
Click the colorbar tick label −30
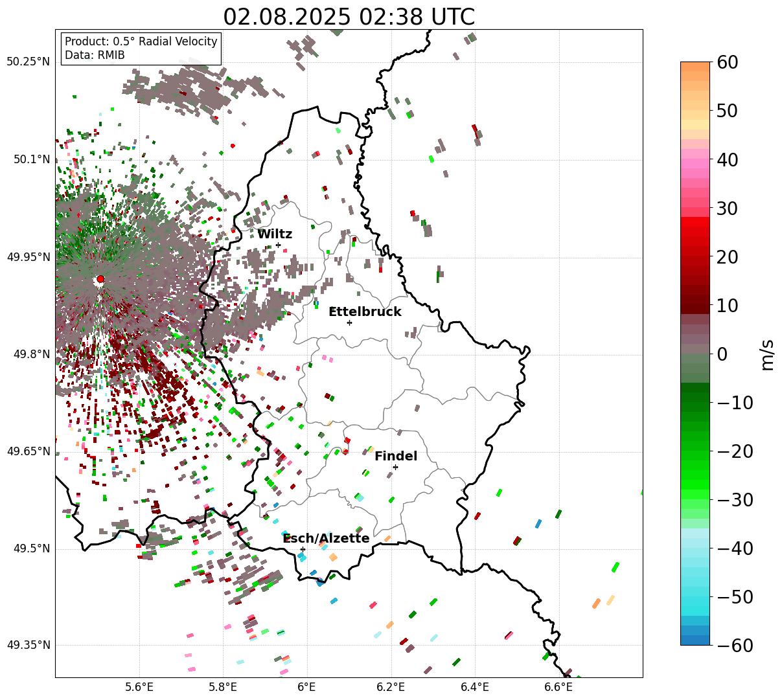tap(735, 500)
